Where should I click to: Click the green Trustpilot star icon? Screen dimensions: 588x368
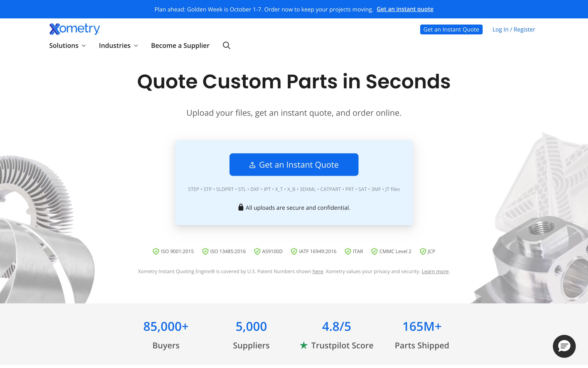(x=303, y=345)
